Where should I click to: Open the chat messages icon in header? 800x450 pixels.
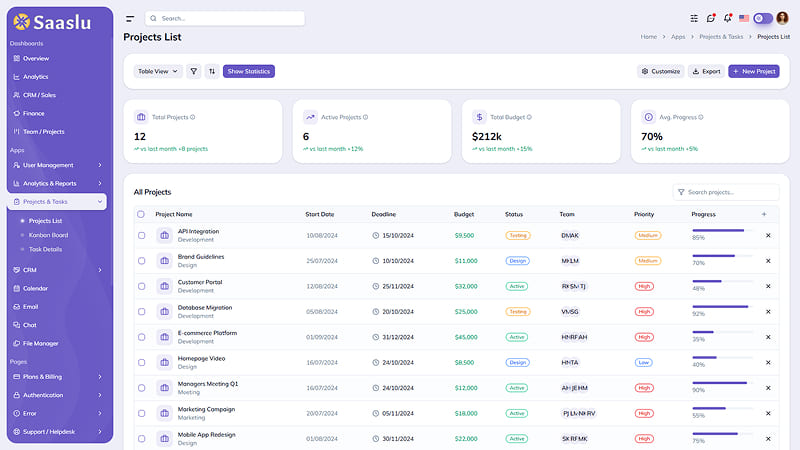[x=711, y=18]
